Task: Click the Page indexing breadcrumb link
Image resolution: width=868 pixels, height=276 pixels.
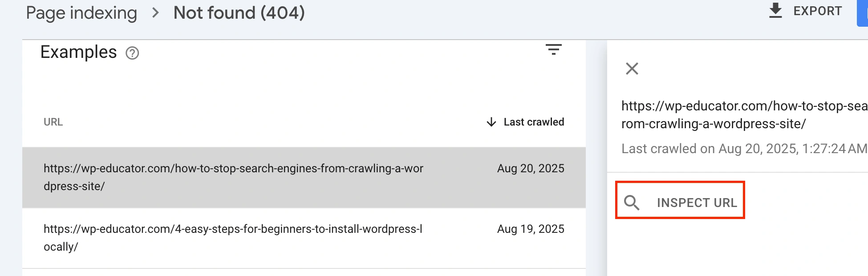Action: pos(81,13)
